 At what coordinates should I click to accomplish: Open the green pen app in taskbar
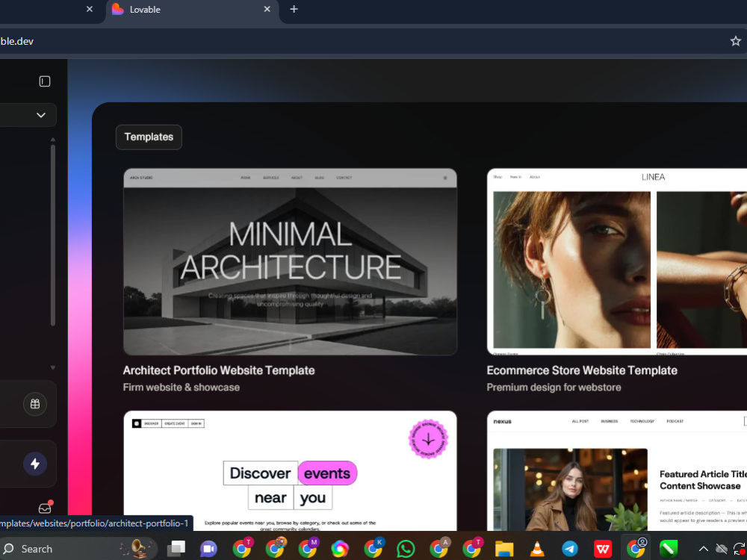click(669, 549)
